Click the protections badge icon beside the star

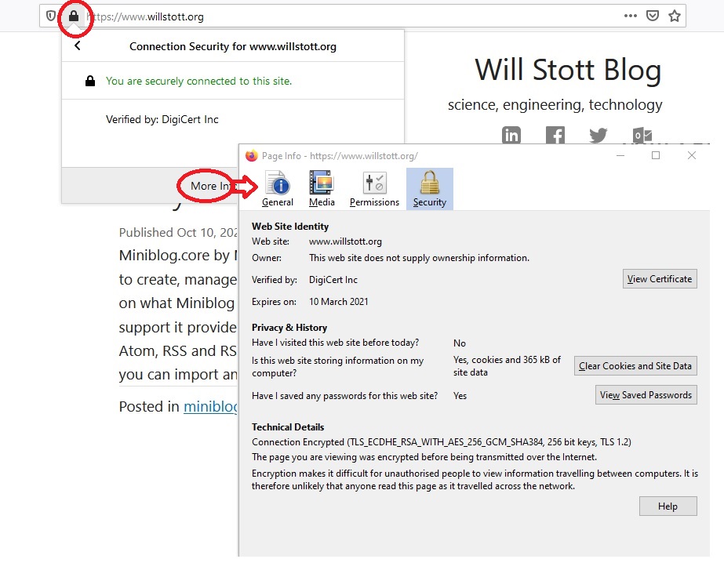click(652, 16)
